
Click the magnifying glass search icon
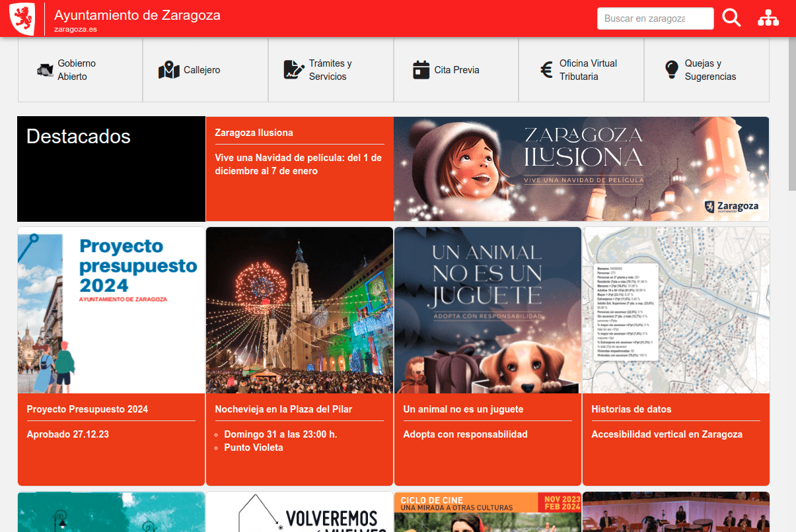click(731, 18)
